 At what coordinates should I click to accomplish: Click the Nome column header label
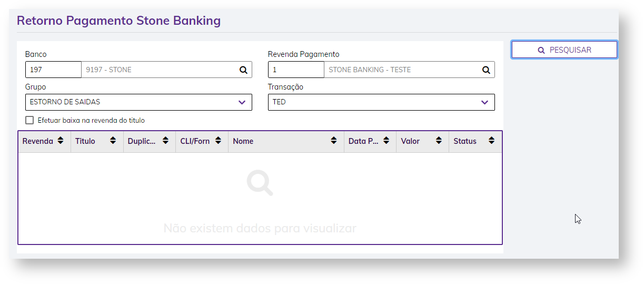tap(243, 141)
